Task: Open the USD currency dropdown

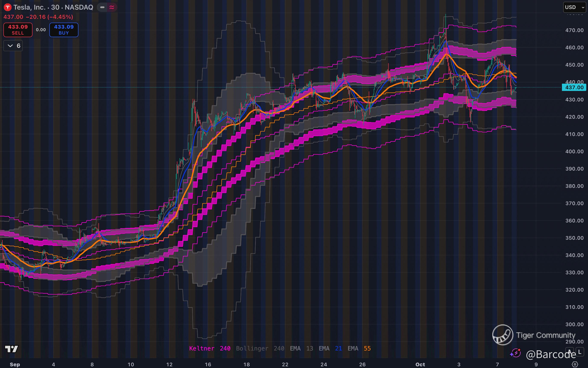Action: tap(575, 7)
